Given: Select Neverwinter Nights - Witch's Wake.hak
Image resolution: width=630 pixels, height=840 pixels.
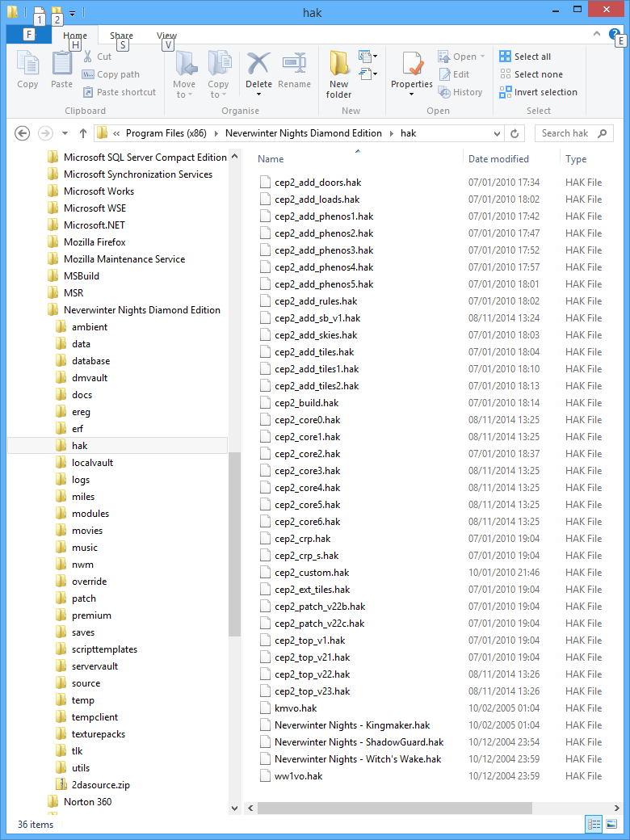Looking at the screenshot, I should click(x=358, y=759).
